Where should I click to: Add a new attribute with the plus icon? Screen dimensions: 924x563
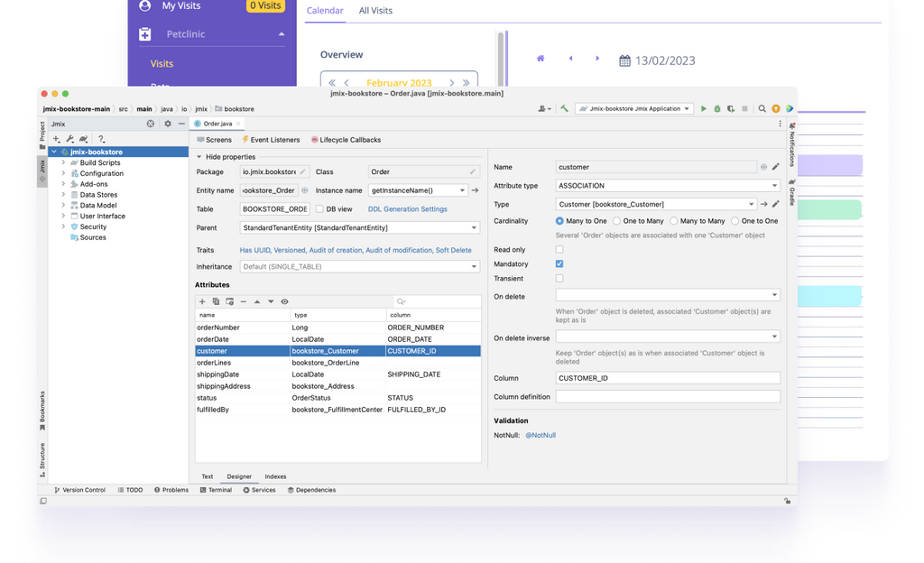pos(202,301)
